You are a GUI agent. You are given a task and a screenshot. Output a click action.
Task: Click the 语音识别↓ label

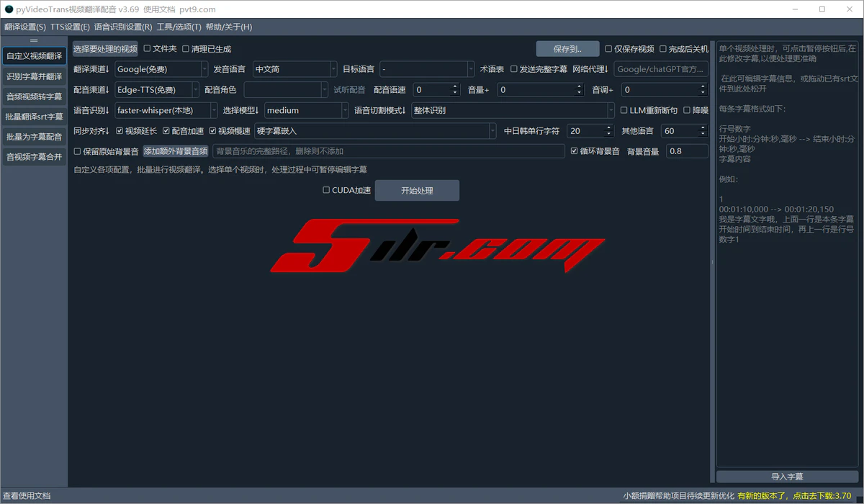pyautogui.click(x=91, y=110)
